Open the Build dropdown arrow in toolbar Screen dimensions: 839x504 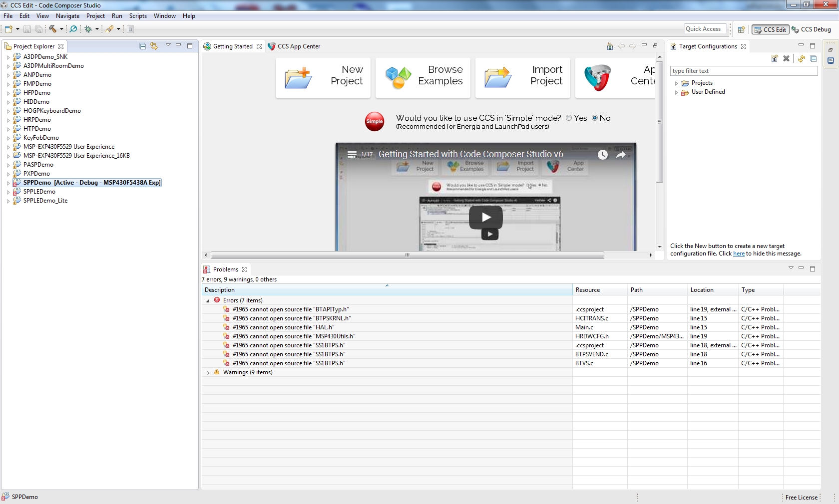61,29
